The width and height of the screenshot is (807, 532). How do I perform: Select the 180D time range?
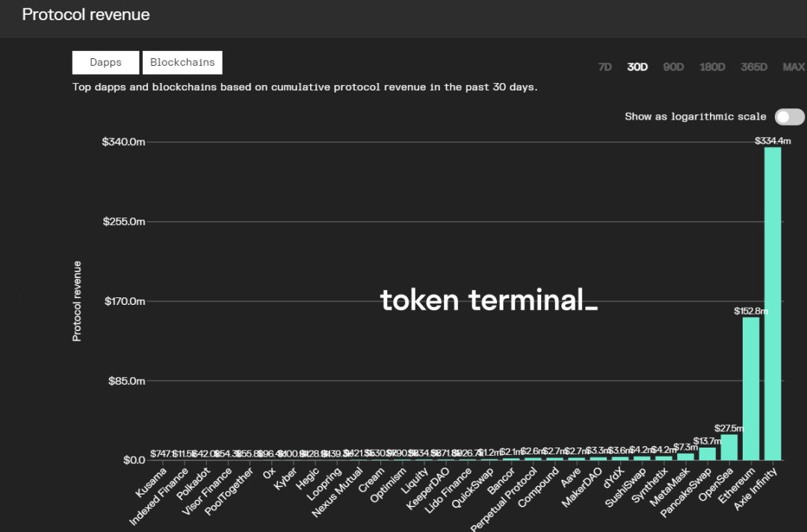[x=712, y=67]
